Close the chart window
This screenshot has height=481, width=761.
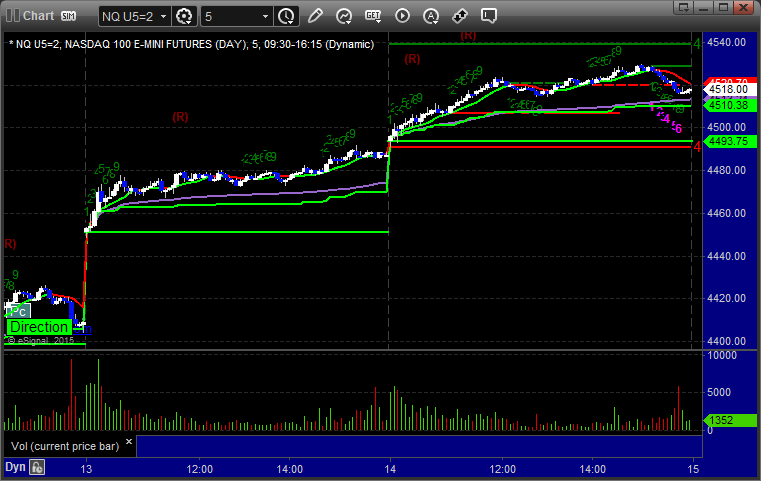pyautogui.click(x=743, y=7)
